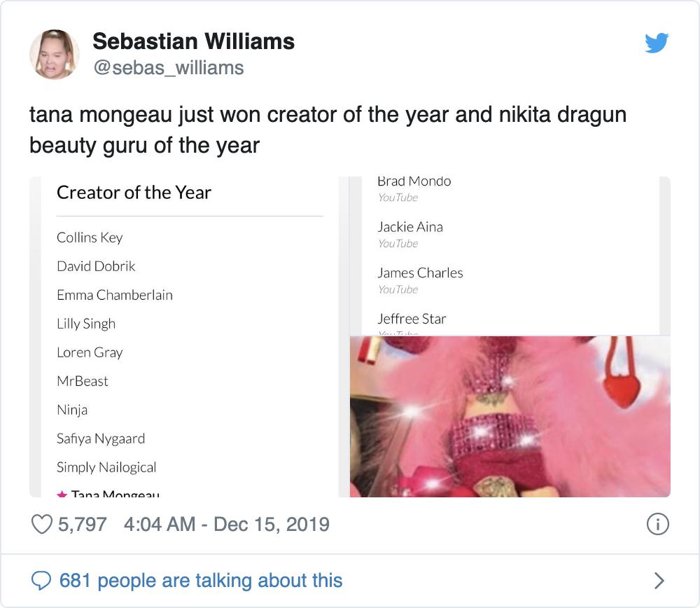Click the Creator of the Year heading
The width and height of the screenshot is (700, 608).
134,193
